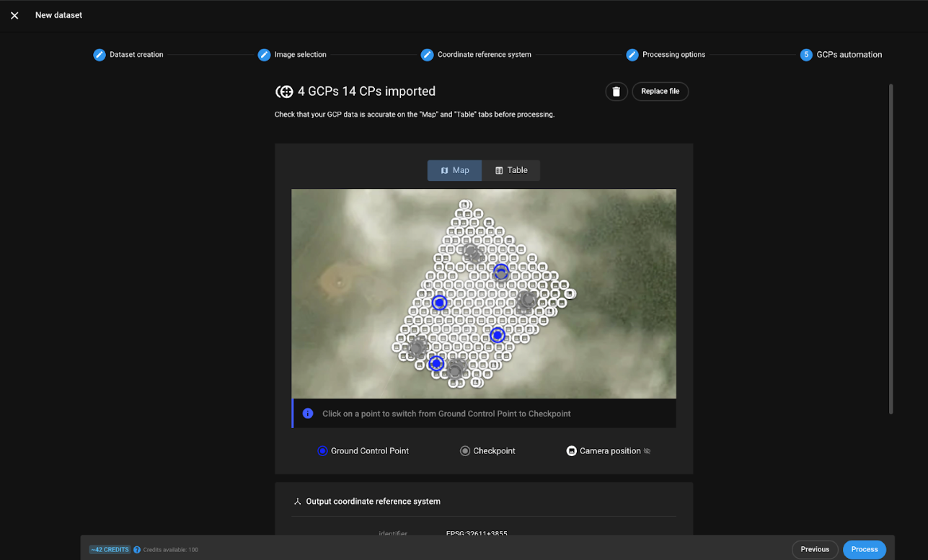The height and width of the screenshot is (560, 928).
Task: Click the axis icon beside Output coordinate reference system
Action: [x=297, y=501]
